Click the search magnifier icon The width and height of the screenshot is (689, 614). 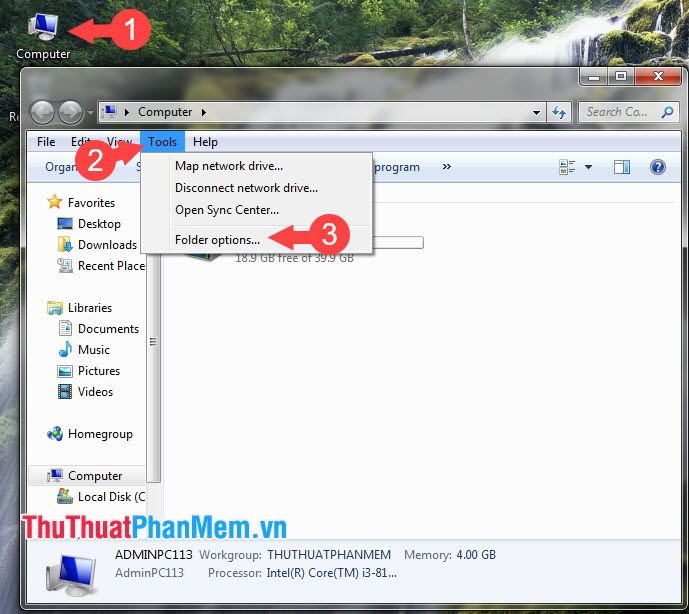pos(667,112)
